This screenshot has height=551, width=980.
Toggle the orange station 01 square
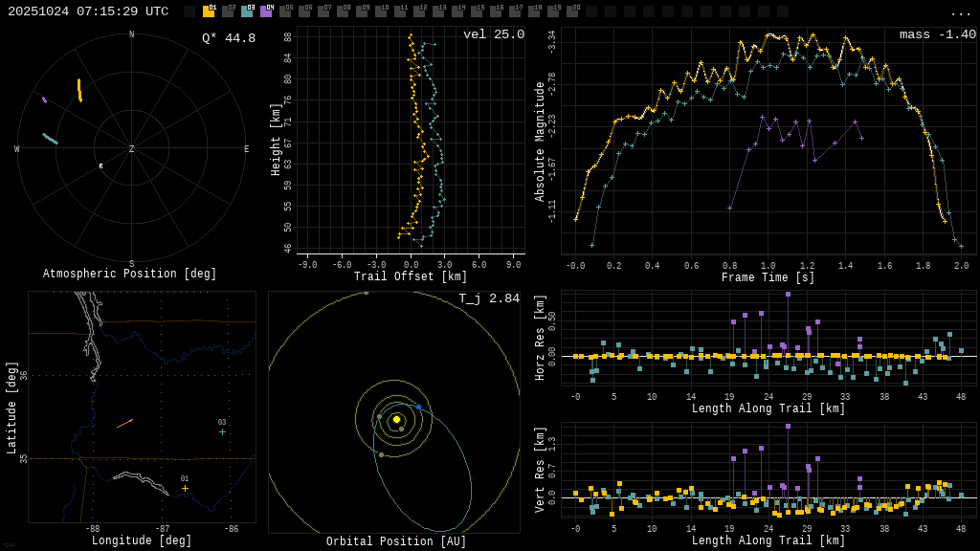[209, 11]
